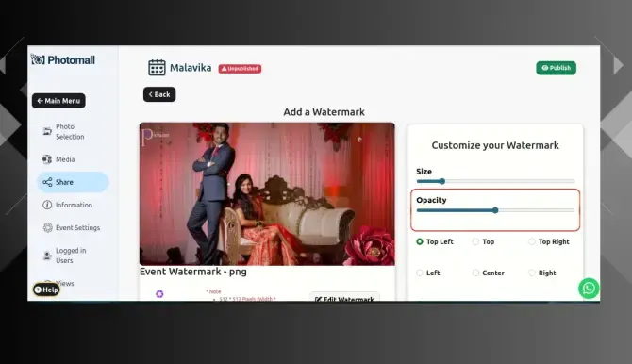Select the Top Right position radio
The height and width of the screenshot is (364, 632).
pos(532,241)
